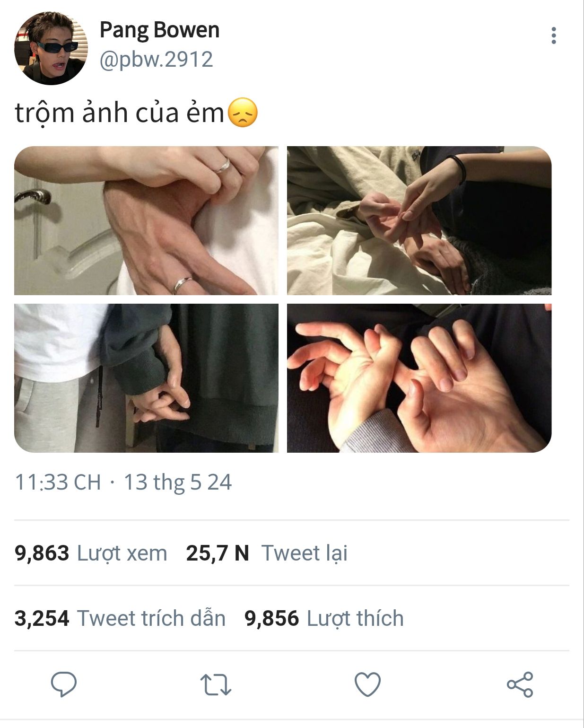584x728 pixels.
Task: Open Pang Bowen's profile picture
Action: [51, 48]
